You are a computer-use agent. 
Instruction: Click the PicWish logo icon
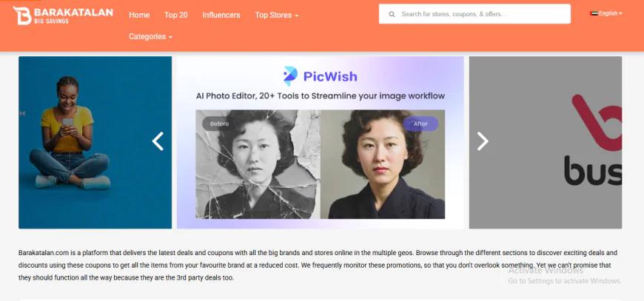[290, 76]
